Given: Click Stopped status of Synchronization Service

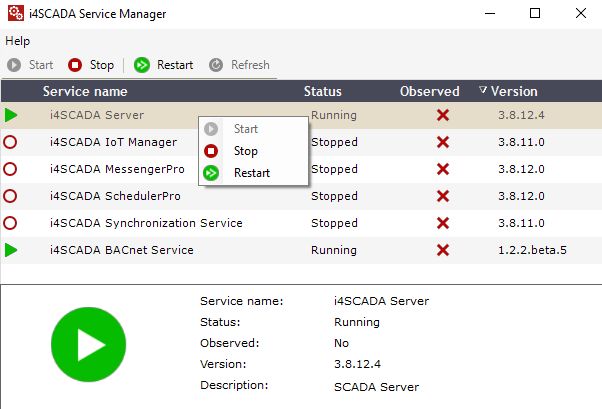Looking at the screenshot, I should point(334,223).
